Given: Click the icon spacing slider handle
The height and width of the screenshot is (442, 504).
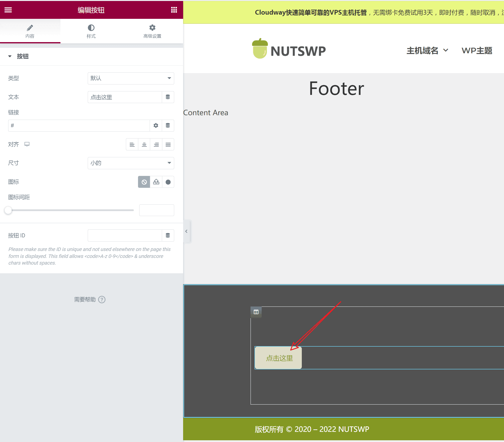Looking at the screenshot, I should click(x=8, y=210).
